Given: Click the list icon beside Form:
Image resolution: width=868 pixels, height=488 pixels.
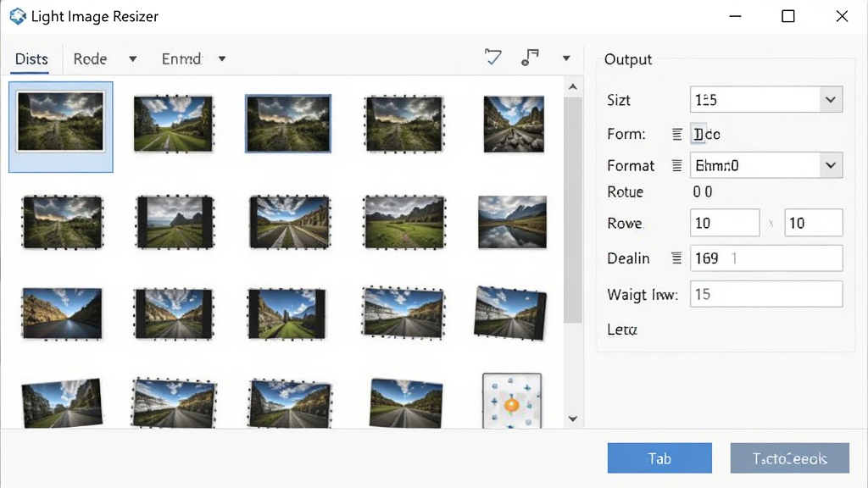Looking at the screenshot, I should 676,134.
